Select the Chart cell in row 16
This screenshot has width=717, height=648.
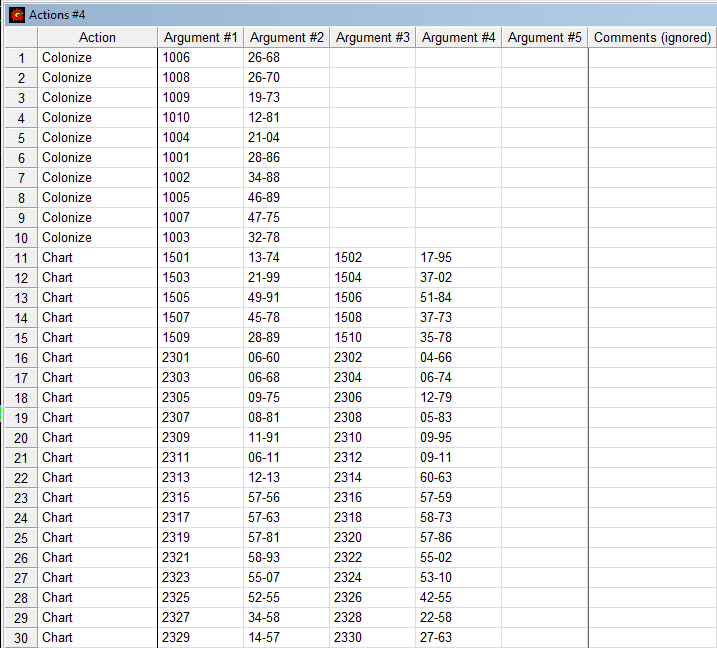97,357
